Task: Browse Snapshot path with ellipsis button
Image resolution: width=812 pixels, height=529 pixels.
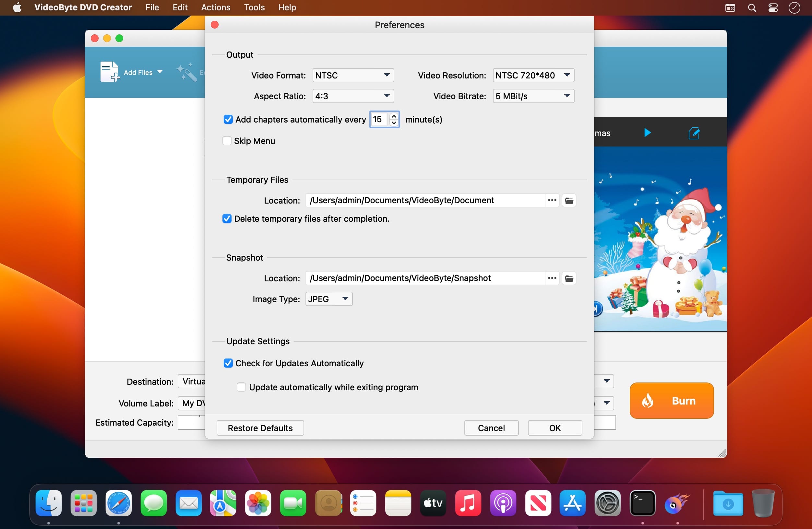Action: click(x=552, y=278)
